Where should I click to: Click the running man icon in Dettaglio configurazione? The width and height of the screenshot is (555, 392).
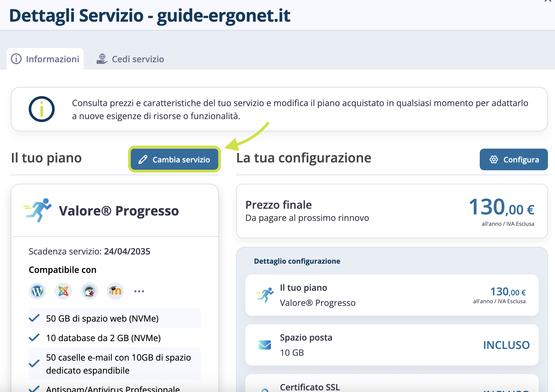click(x=265, y=295)
